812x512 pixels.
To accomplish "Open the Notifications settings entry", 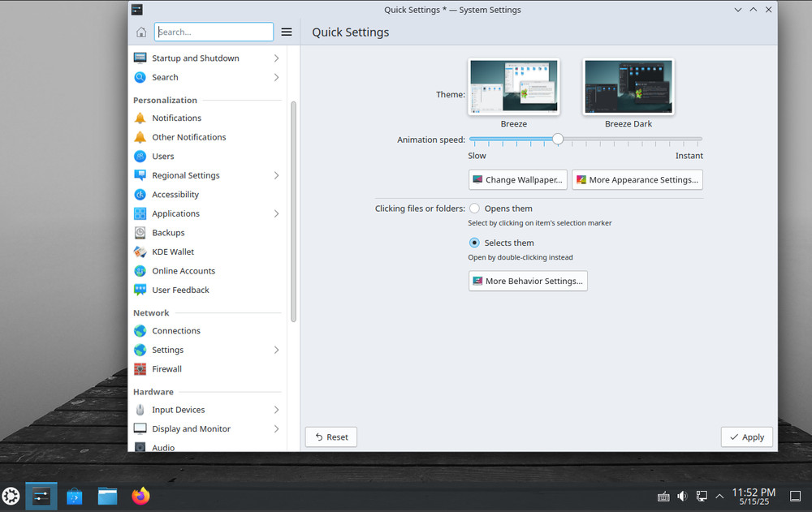I will (207, 118).
